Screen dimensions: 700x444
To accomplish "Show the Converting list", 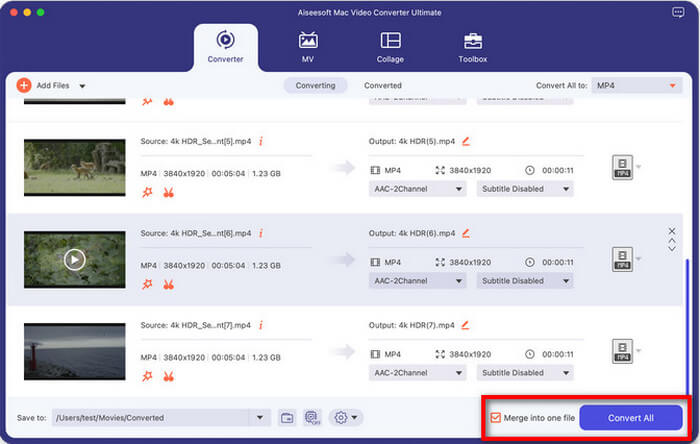I will pyautogui.click(x=316, y=85).
